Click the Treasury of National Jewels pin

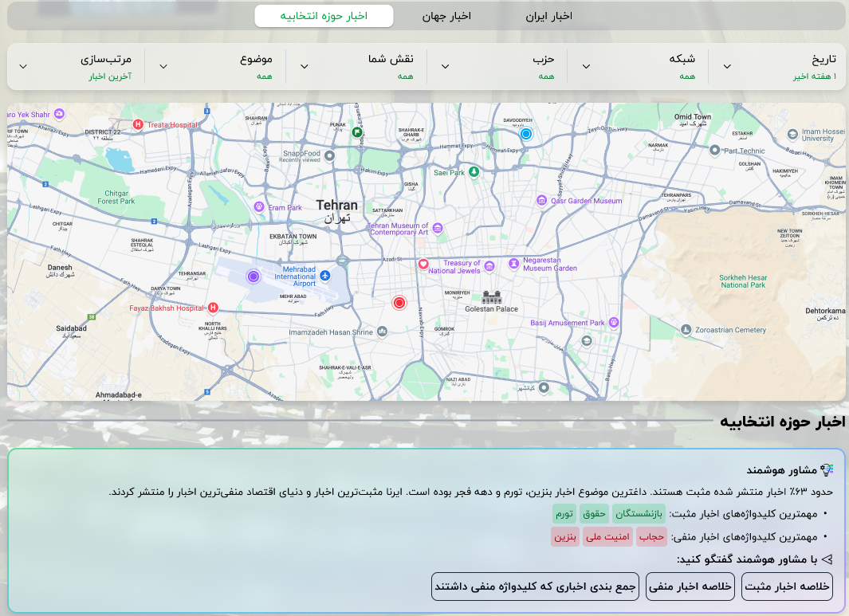pos(423,264)
